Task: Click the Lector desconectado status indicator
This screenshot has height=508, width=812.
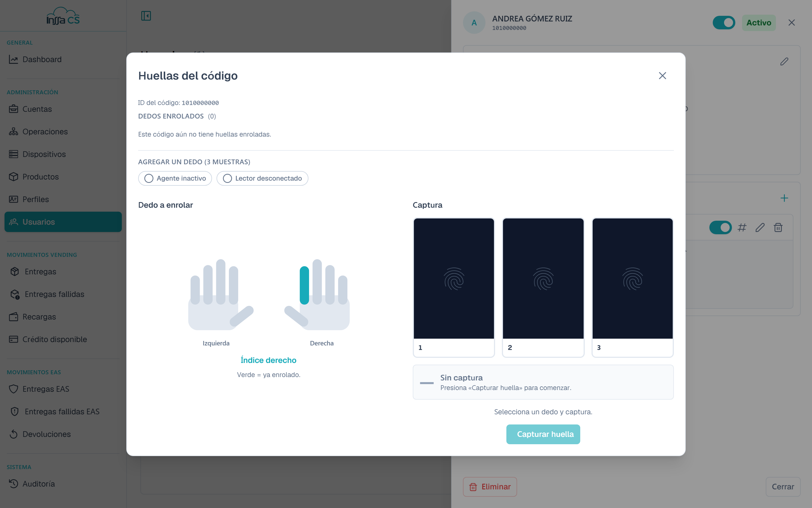Action: 262,178
